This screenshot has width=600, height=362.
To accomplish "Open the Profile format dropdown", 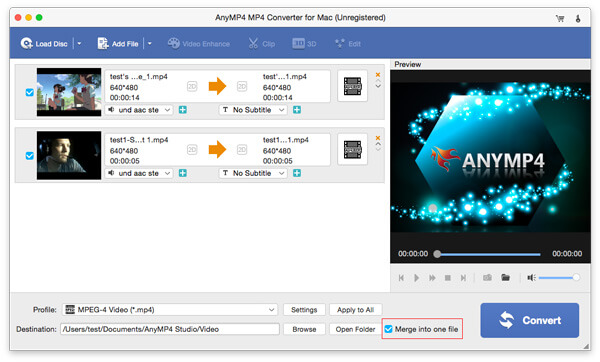I will 170,310.
